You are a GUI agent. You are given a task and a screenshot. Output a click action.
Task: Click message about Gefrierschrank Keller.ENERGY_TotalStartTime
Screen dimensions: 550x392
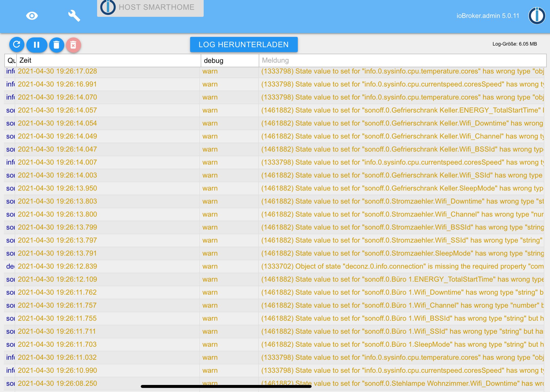pyautogui.click(x=402, y=110)
